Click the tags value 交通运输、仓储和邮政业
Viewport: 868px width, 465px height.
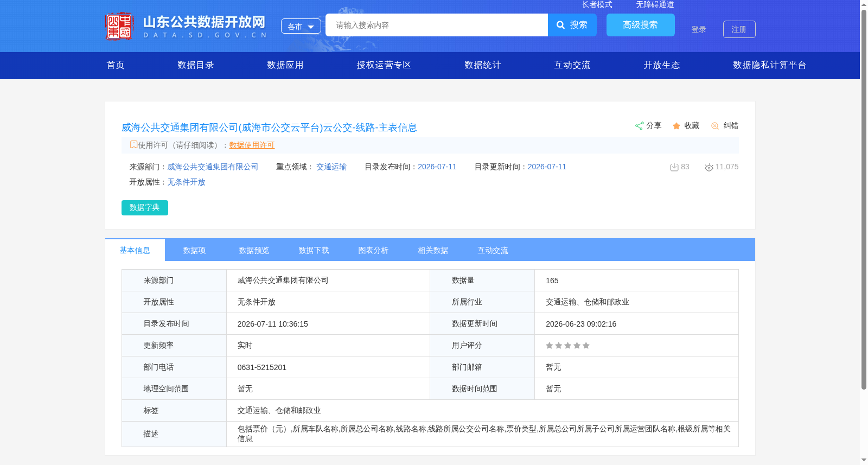(279, 411)
